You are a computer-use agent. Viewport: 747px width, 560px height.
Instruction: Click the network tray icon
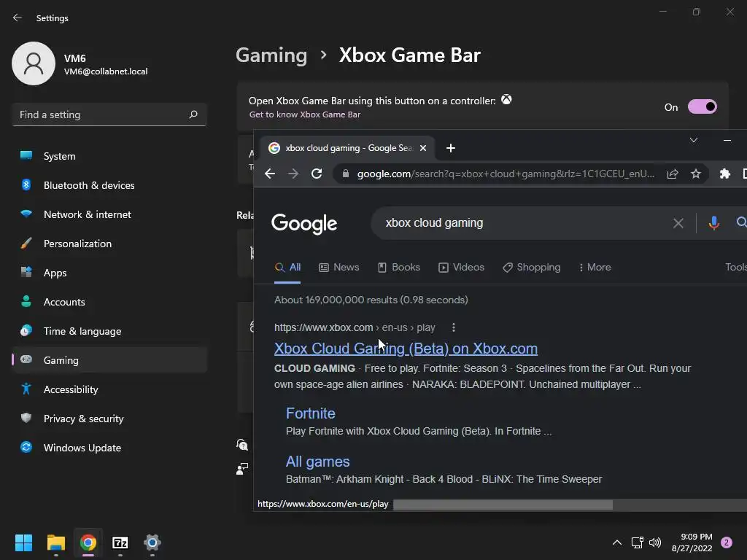coord(637,542)
